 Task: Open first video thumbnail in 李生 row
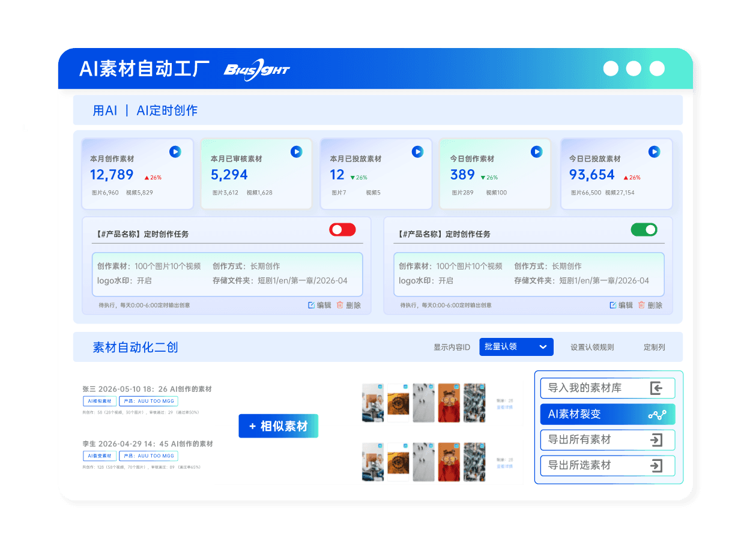373,462
